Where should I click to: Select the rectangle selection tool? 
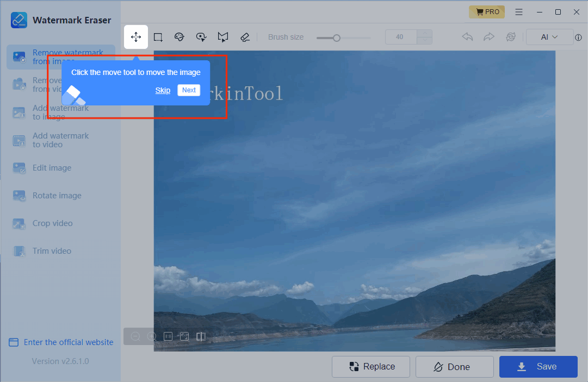click(158, 37)
